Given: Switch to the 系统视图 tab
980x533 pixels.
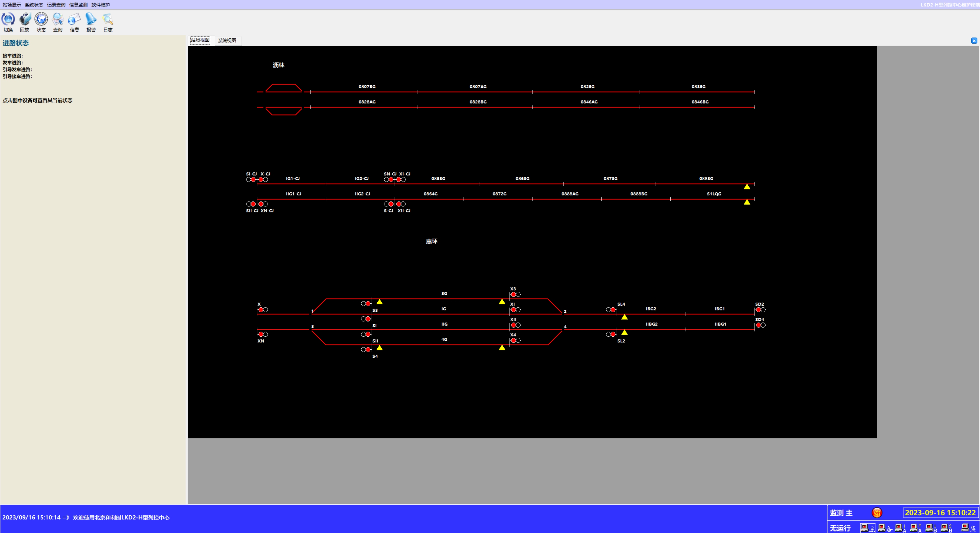Looking at the screenshot, I should click(x=227, y=40).
